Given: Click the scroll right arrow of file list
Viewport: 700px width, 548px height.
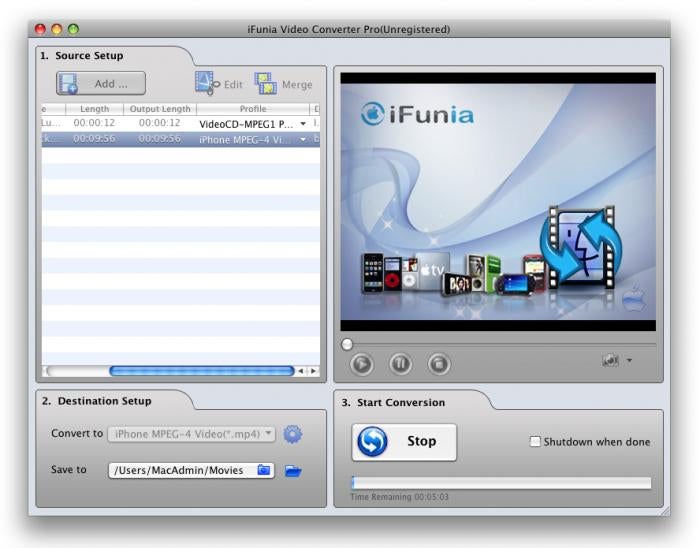Looking at the screenshot, I should pyautogui.click(x=313, y=371).
